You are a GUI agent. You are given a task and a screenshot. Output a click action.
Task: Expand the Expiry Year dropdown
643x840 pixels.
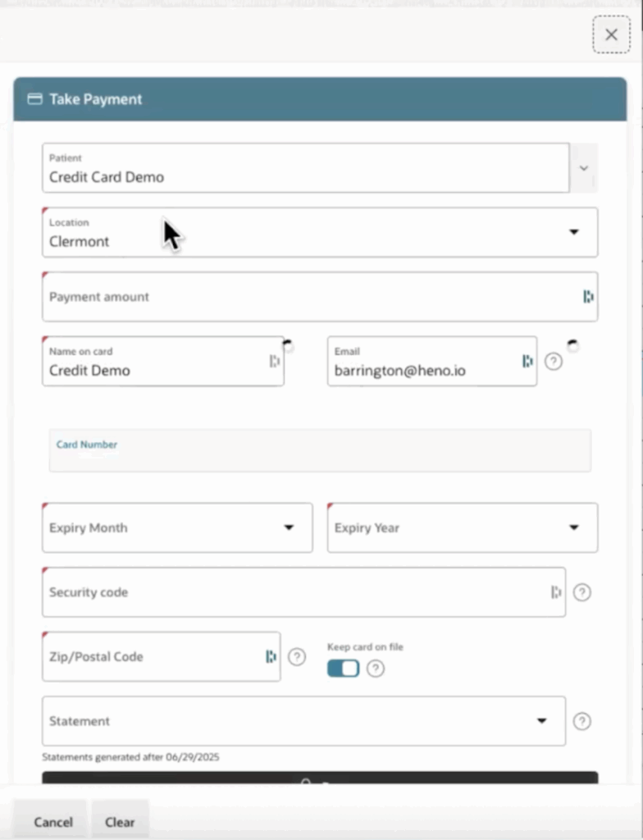coord(463,527)
